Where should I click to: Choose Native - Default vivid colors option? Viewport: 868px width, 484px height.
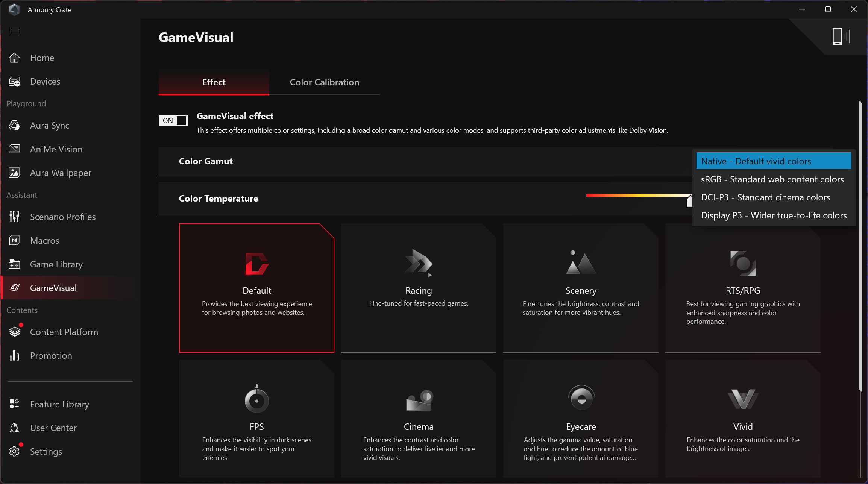774,161
